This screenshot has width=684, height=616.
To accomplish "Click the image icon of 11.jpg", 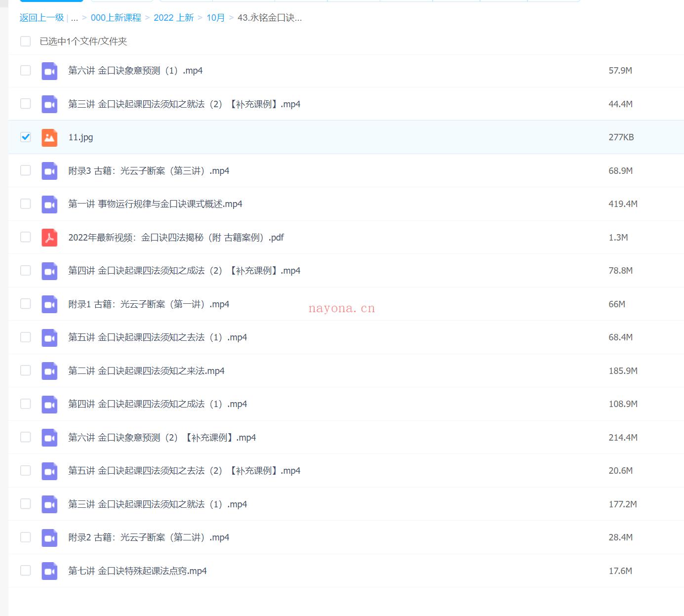I will [x=49, y=137].
